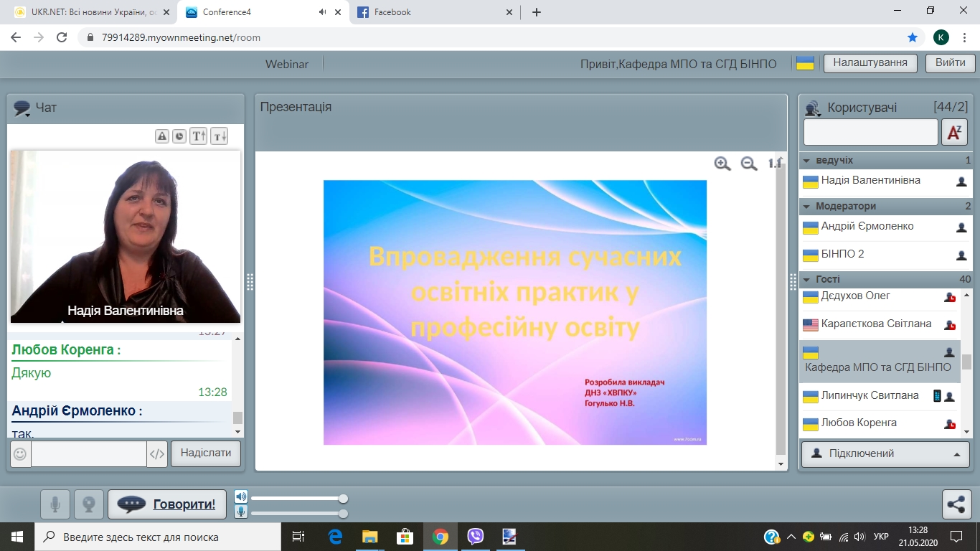This screenshot has width=980, height=551.
Task: Collapse the Гості user group
Action: click(x=807, y=279)
